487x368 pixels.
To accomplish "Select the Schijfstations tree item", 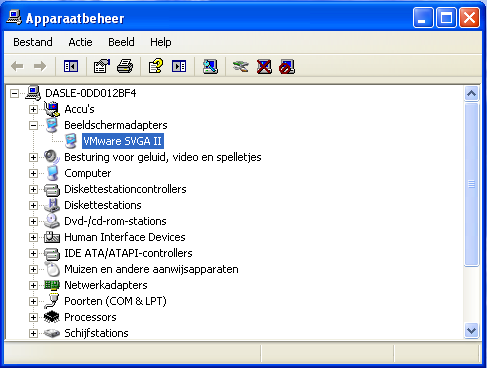I will pos(96,333).
